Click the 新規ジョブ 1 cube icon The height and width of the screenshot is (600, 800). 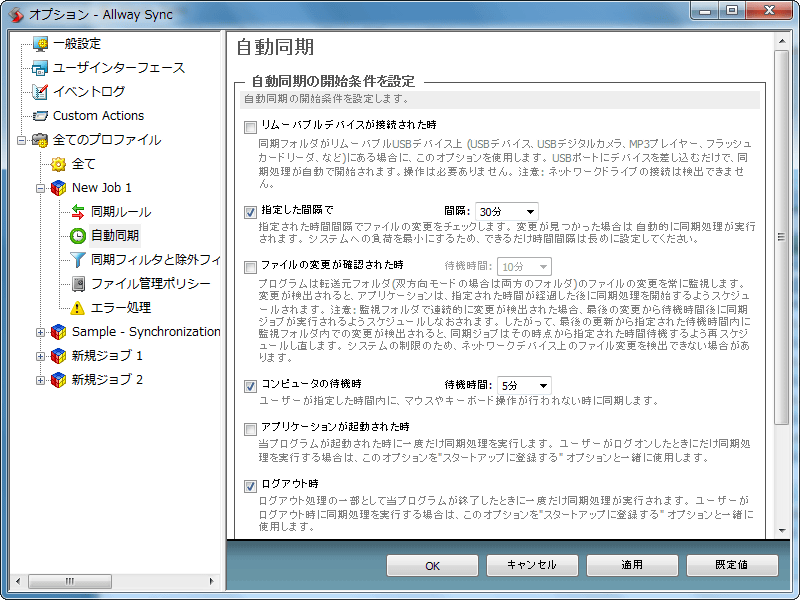pyautogui.click(x=59, y=356)
